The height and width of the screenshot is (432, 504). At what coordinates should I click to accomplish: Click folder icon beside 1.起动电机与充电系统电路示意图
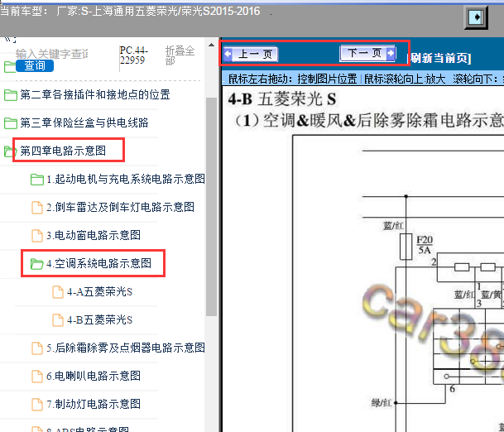pos(37,180)
